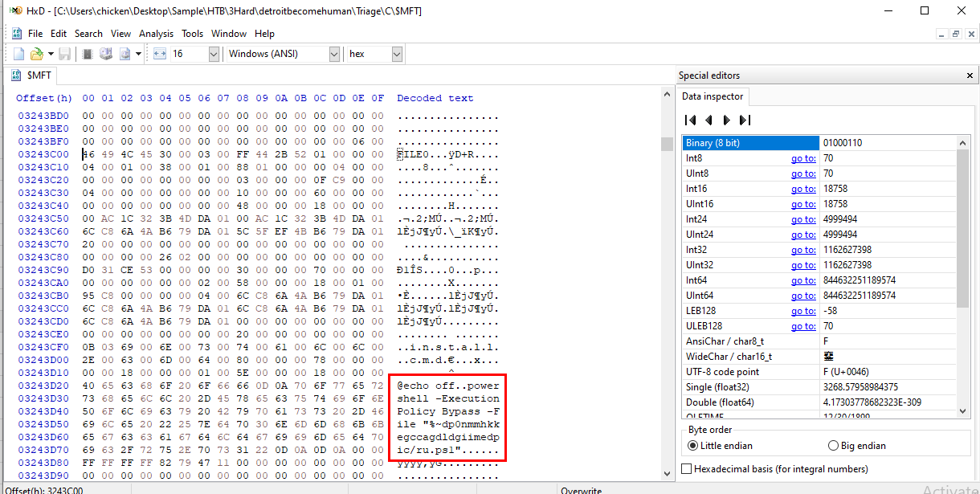Jump to first byte in Data inspector
Screen dimensions: 980x494
click(690, 120)
